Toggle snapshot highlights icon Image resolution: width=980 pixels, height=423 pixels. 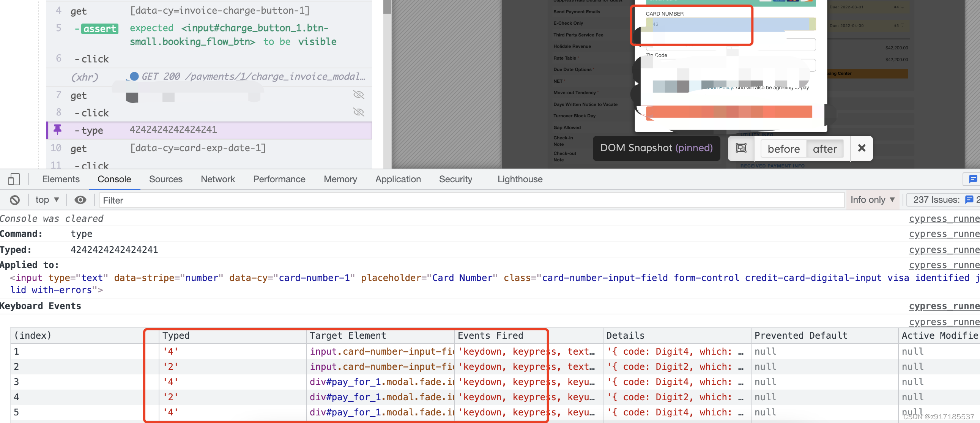741,148
